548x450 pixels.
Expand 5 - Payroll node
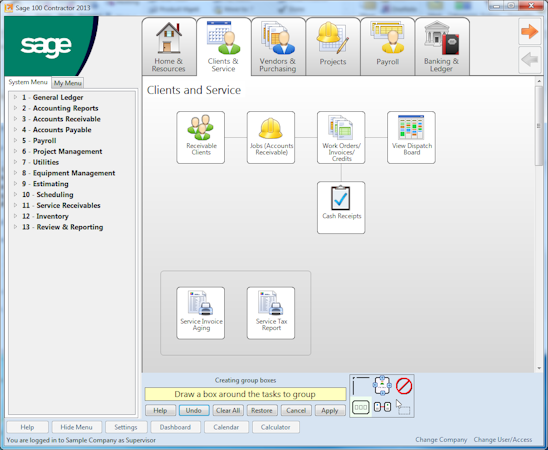click(15, 140)
